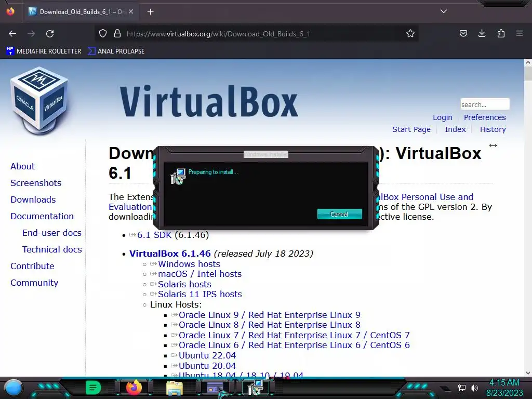Switch to the Windows Installer taskbar item
Viewport: 532px width, 399px height.
click(x=255, y=388)
